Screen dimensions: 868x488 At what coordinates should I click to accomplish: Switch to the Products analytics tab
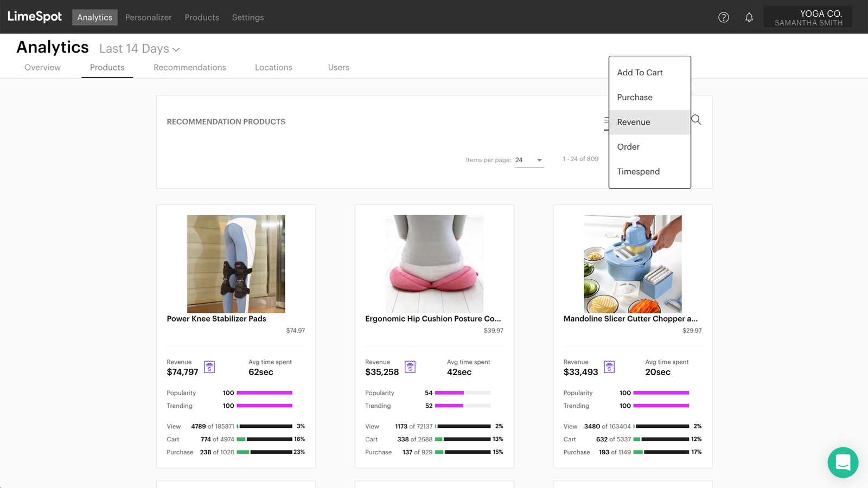(x=107, y=68)
